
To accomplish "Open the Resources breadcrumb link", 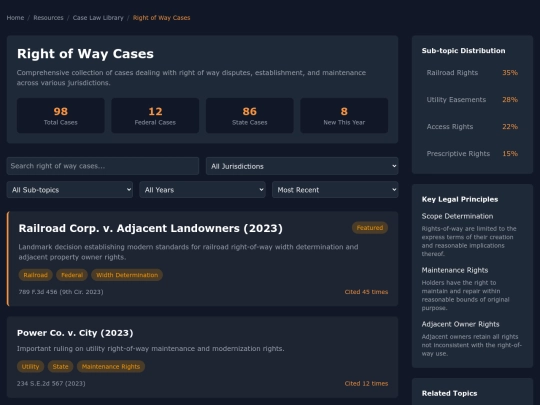I will 48,18.
